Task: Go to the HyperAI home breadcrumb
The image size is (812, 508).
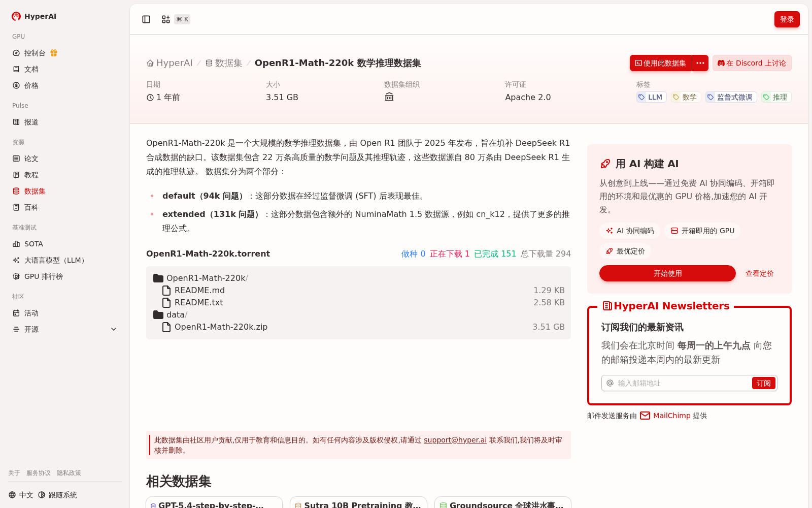Action: pos(170,63)
